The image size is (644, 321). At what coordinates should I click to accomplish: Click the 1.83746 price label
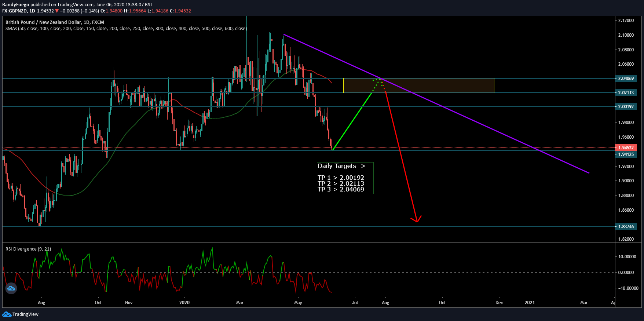[x=626, y=227]
